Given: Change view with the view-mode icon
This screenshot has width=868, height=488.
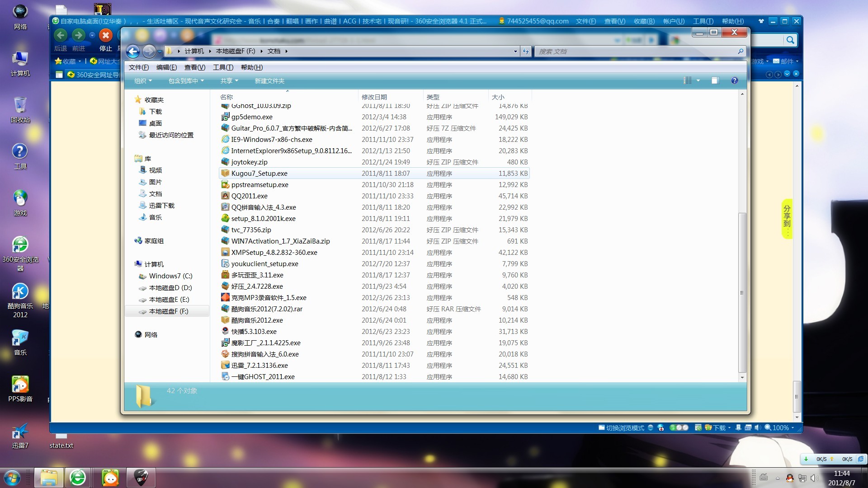Looking at the screenshot, I should 688,80.
